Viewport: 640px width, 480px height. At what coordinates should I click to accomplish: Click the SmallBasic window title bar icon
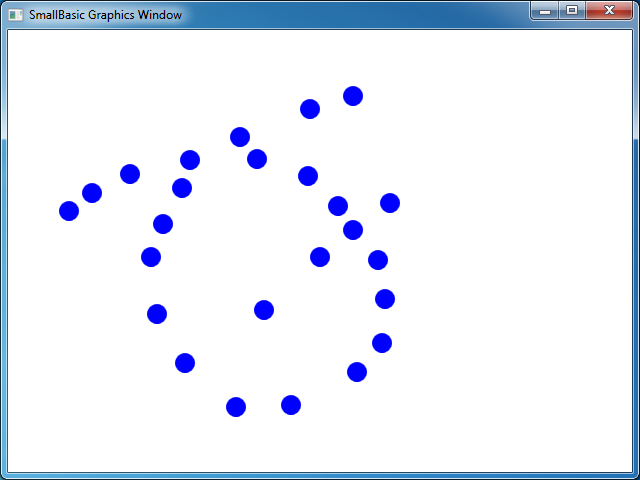pyautogui.click(x=16, y=15)
